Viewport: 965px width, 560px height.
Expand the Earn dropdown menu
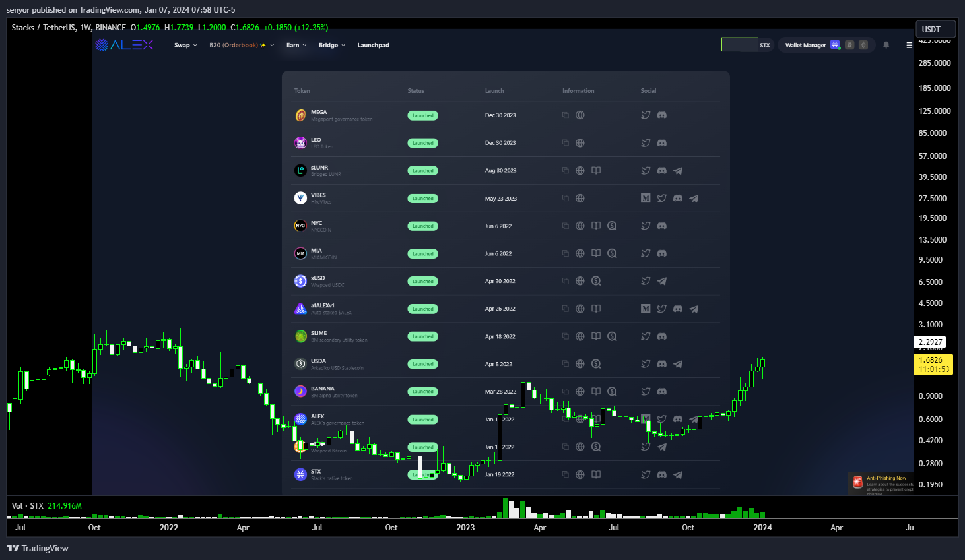pos(296,45)
